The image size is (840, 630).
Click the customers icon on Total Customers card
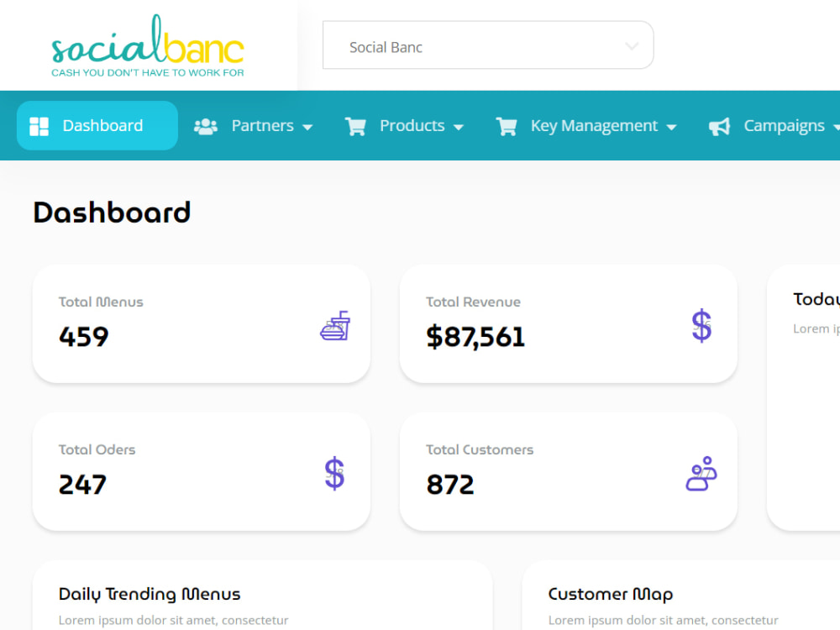[x=701, y=475]
